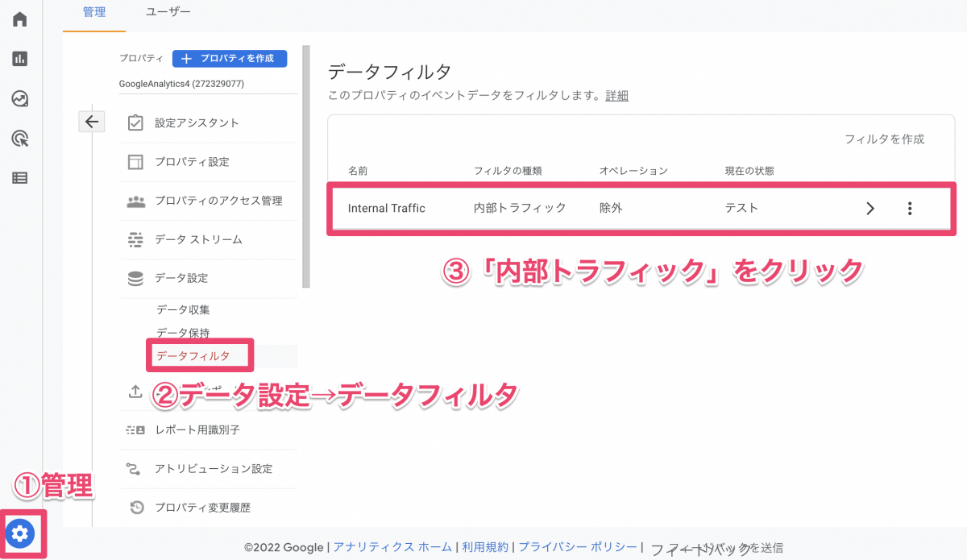Open 設定アシスタント in property menu
The height and width of the screenshot is (560, 967).
pyautogui.click(x=197, y=123)
